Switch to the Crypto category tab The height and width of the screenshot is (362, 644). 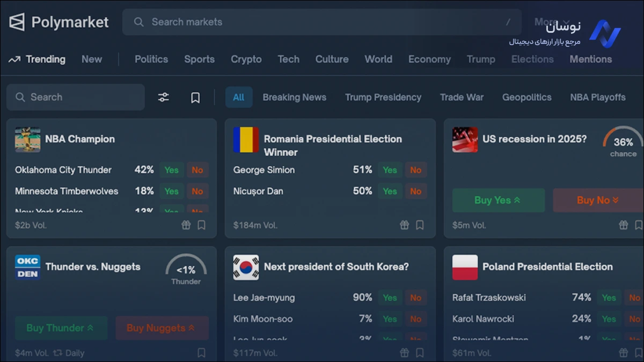(246, 60)
